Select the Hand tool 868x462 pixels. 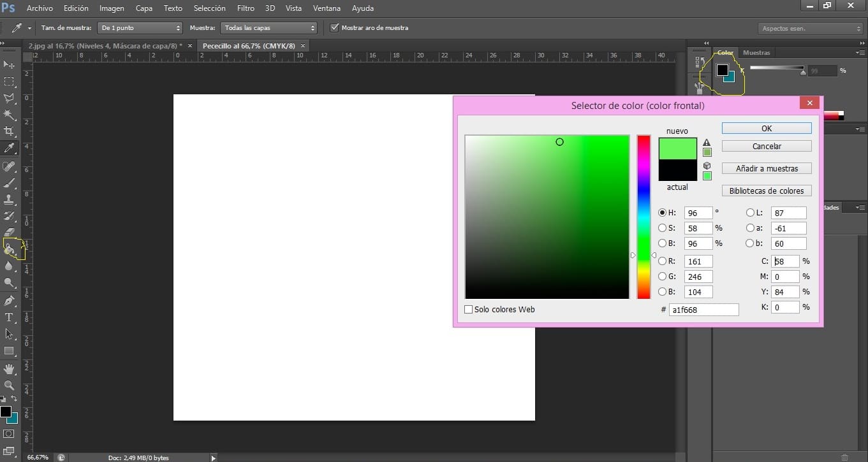[x=9, y=369]
